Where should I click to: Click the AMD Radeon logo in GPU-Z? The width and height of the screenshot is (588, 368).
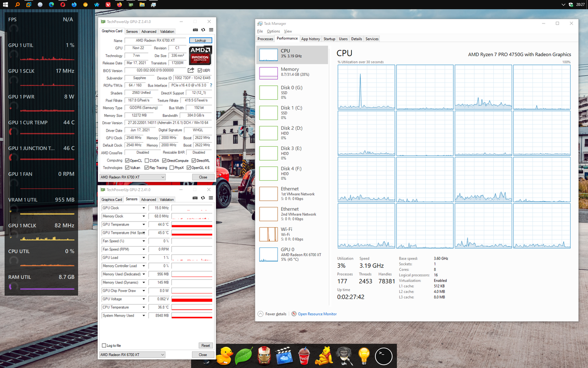tap(200, 55)
